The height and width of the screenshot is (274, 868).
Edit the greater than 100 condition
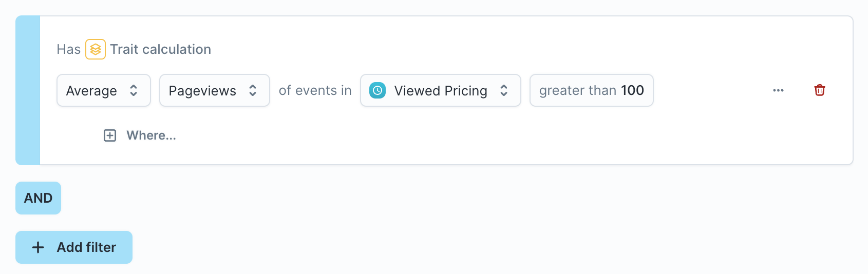click(592, 90)
